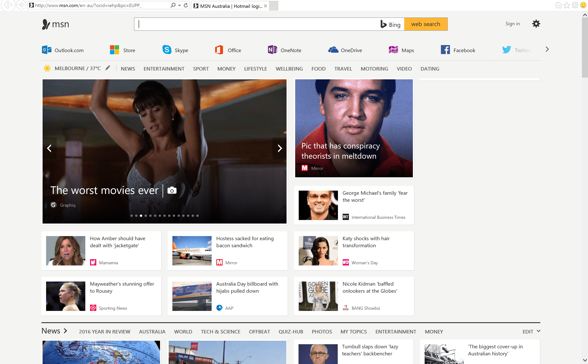Click the smiley feedback icon
This screenshot has height=364, width=588.
(583, 5)
